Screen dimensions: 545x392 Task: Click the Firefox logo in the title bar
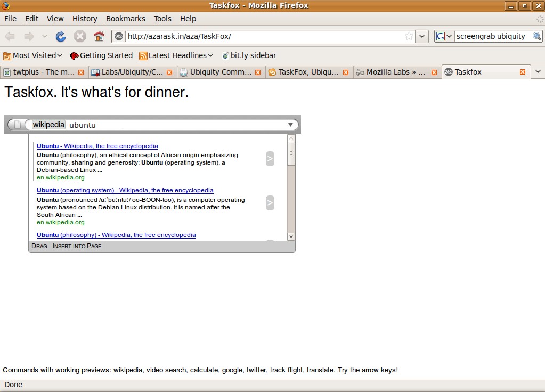coord(5,5)
